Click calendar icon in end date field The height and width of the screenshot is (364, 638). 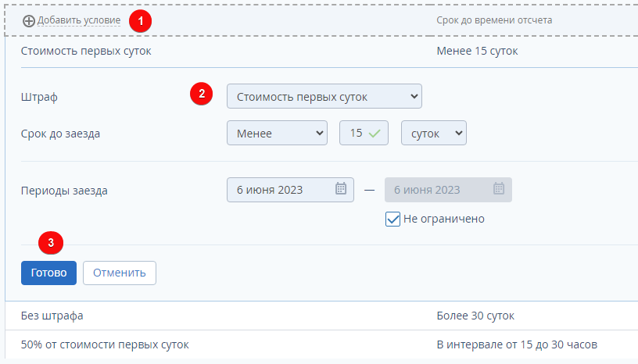click(499, 189)
